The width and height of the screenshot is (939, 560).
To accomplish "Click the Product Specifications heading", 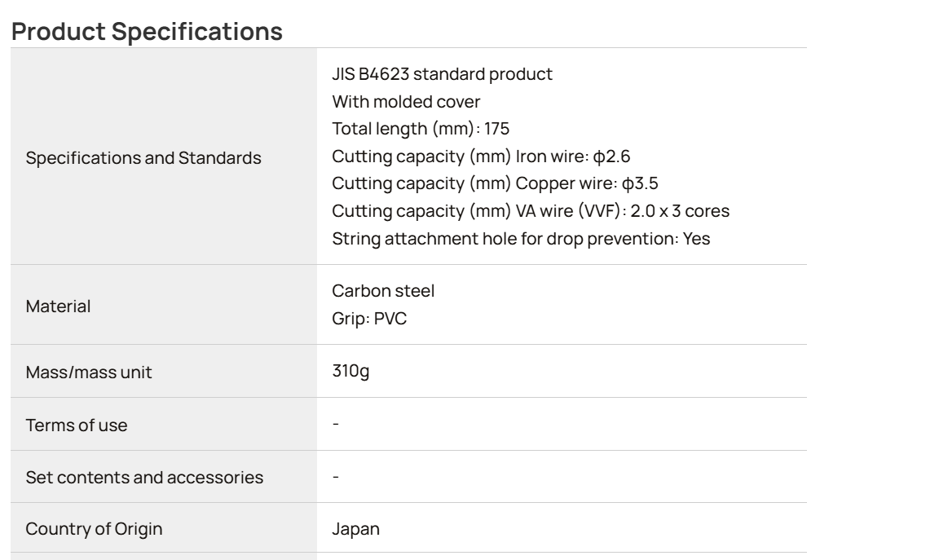I will tap(147, 31).
